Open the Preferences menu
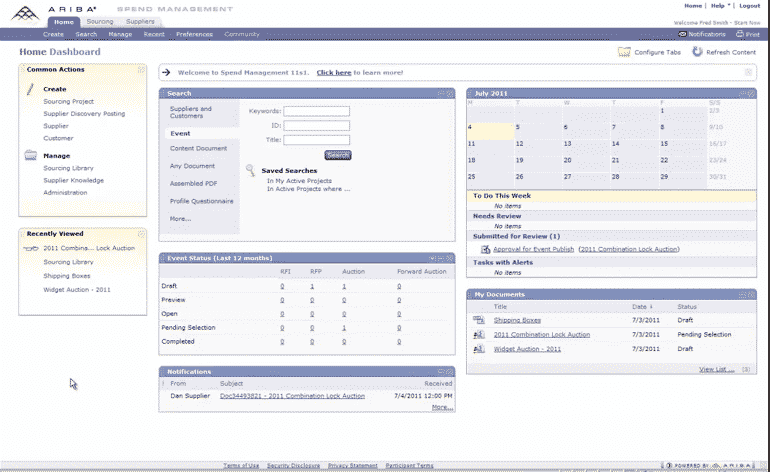This screenshot has width=770, height=472. click(x=194, y=34)
